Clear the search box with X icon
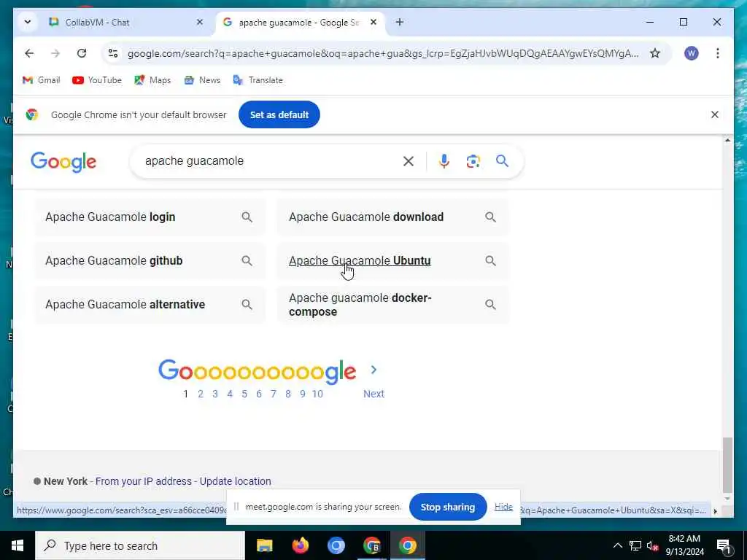This screenshot has height=560, width=747. click(x=409, y=161)
